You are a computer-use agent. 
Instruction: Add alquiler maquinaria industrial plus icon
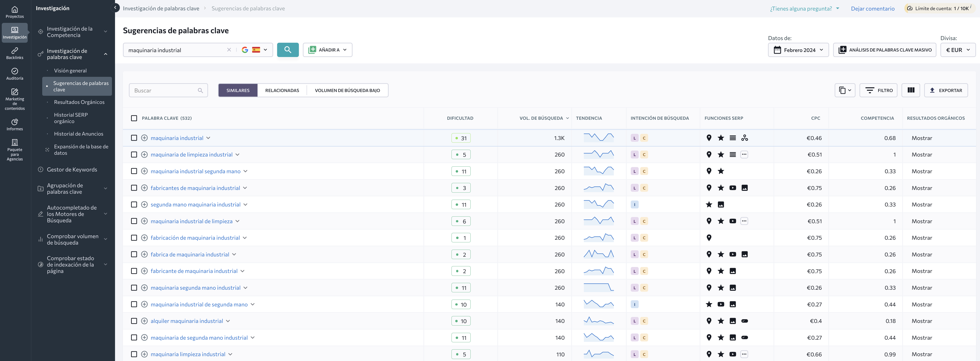144,321
